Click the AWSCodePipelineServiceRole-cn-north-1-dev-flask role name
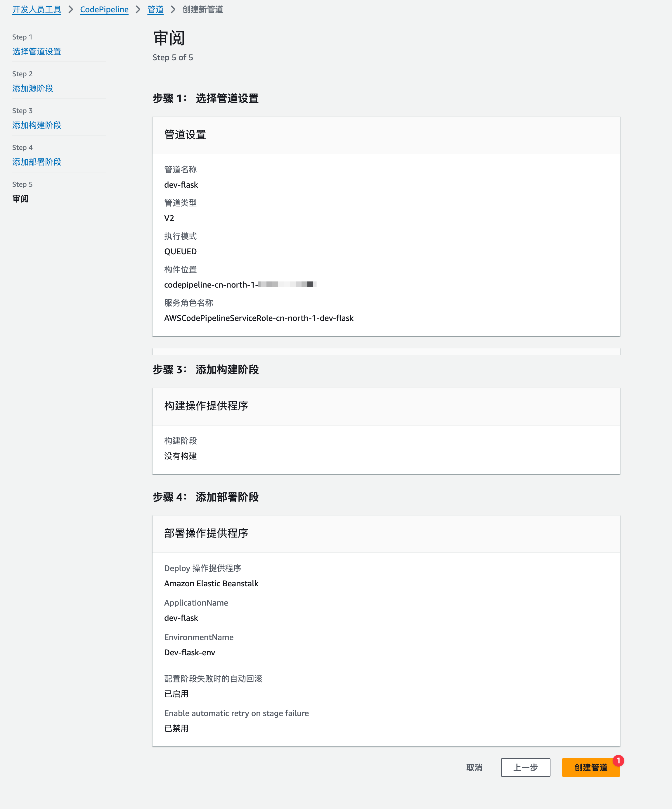 (x=259, y=318)
